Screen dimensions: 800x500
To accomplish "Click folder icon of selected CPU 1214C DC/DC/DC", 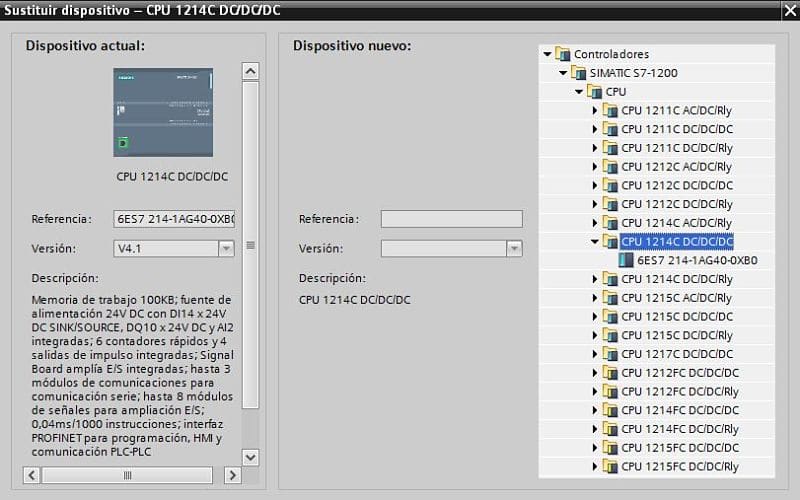I will coord(610,241).
